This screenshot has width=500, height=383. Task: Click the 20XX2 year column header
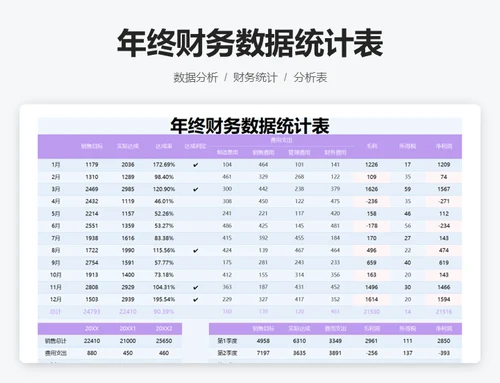click(x=164, y=329)
